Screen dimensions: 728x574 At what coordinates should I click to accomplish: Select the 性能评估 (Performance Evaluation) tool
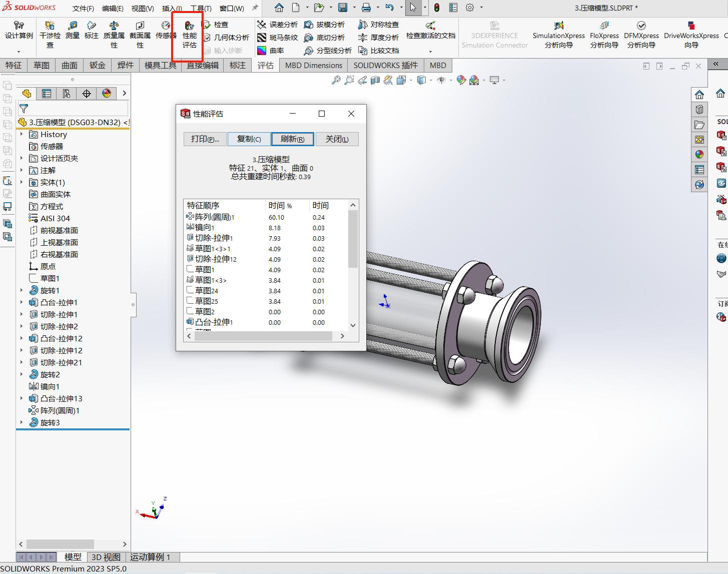point(189,35)
